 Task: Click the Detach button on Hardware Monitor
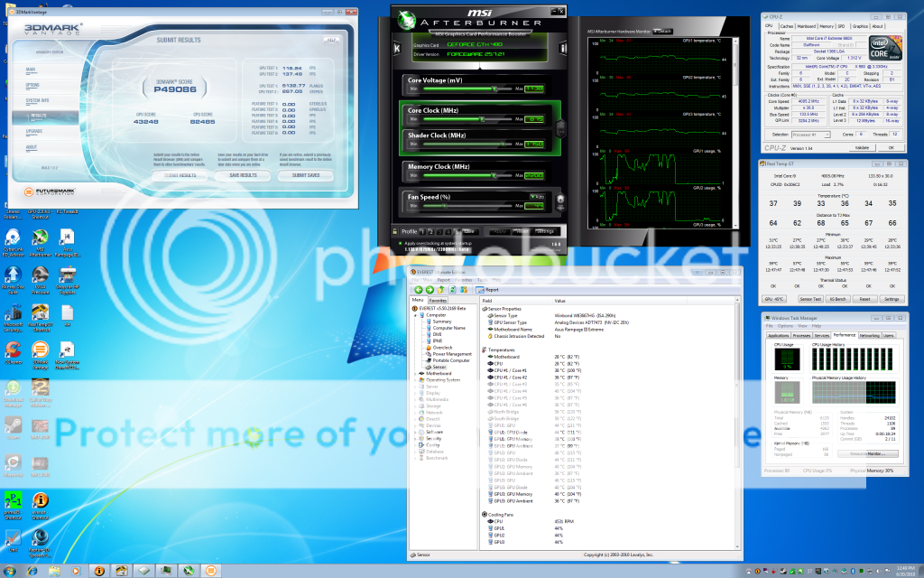coord(663,32)
